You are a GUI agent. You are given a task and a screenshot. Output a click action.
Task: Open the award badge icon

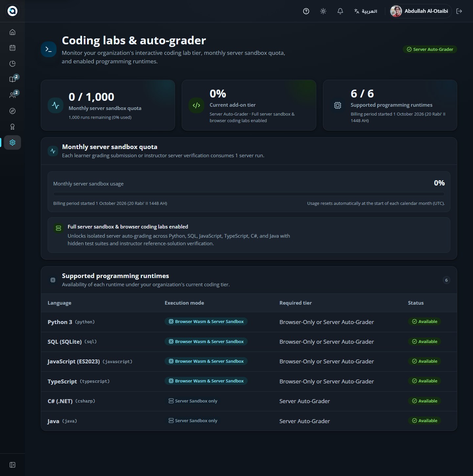coord(12,127)
